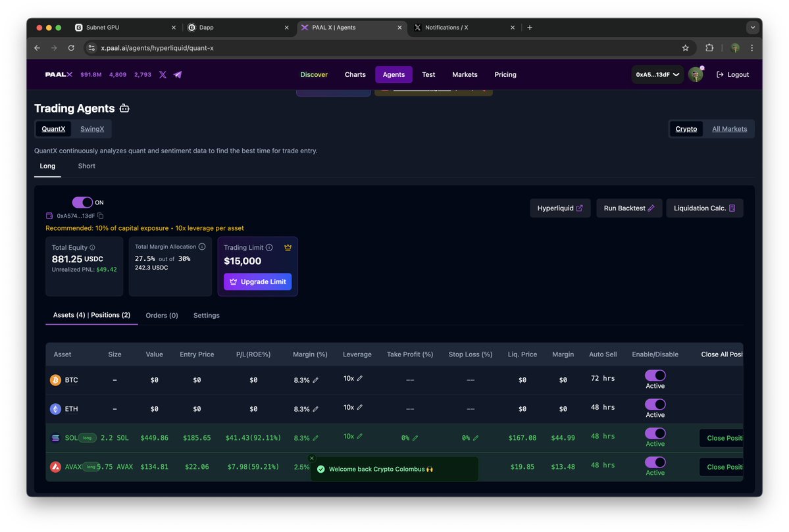789x532 pixels.
Task: Bookmark page with the star icon
Action: tap(685, 48)
